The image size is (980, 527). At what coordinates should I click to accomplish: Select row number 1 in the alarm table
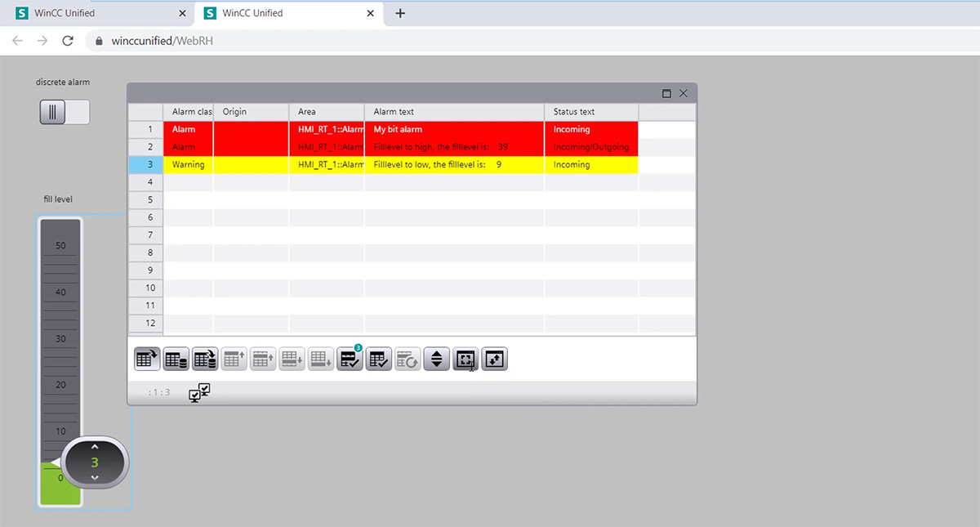(x=145, y=129)
